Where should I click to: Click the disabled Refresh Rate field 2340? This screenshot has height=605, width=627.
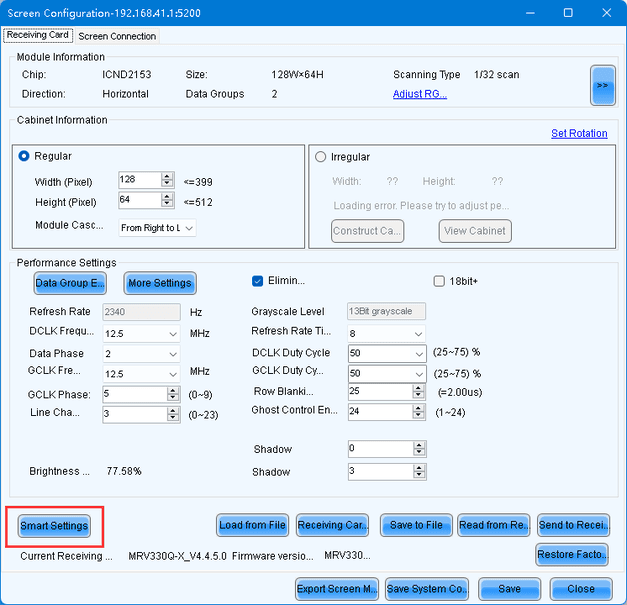click(x=142, y=312)
